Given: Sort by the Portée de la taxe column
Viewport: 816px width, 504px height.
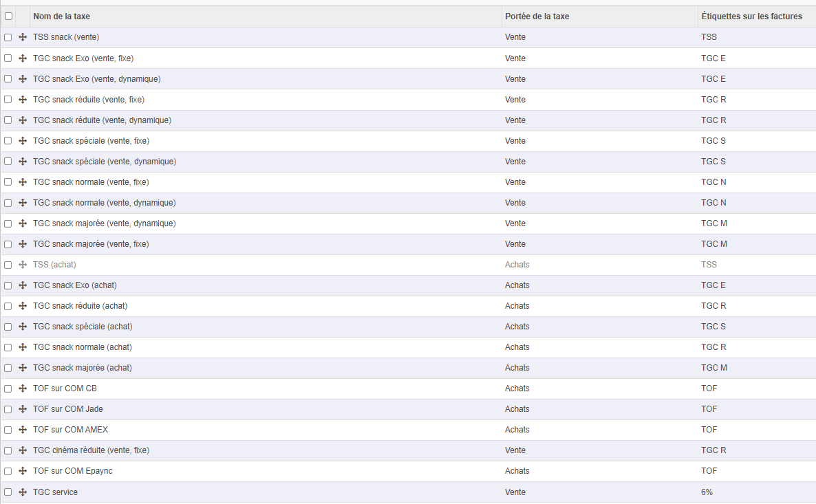Looking at the screenshot, I should [x=537, y=16].
